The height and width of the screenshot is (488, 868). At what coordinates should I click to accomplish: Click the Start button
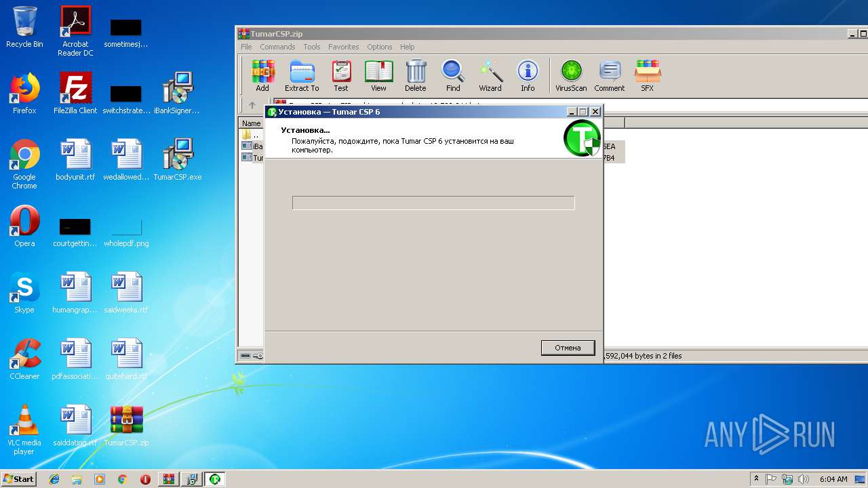coord(18,479)
